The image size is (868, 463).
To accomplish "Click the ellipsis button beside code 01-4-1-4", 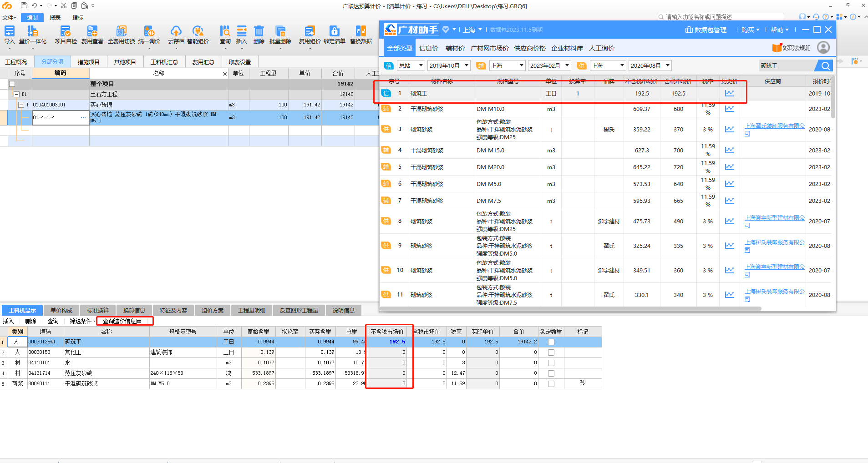I will pos(83,118).
